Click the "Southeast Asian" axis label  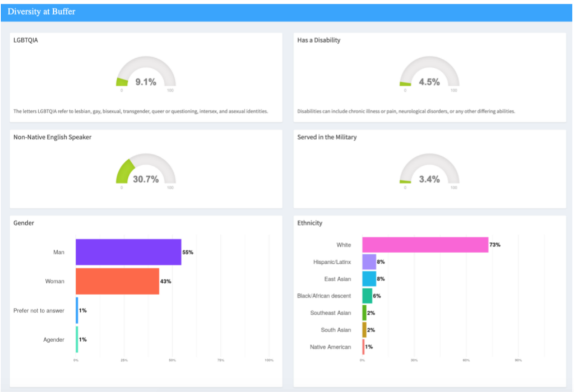[331, 313]
